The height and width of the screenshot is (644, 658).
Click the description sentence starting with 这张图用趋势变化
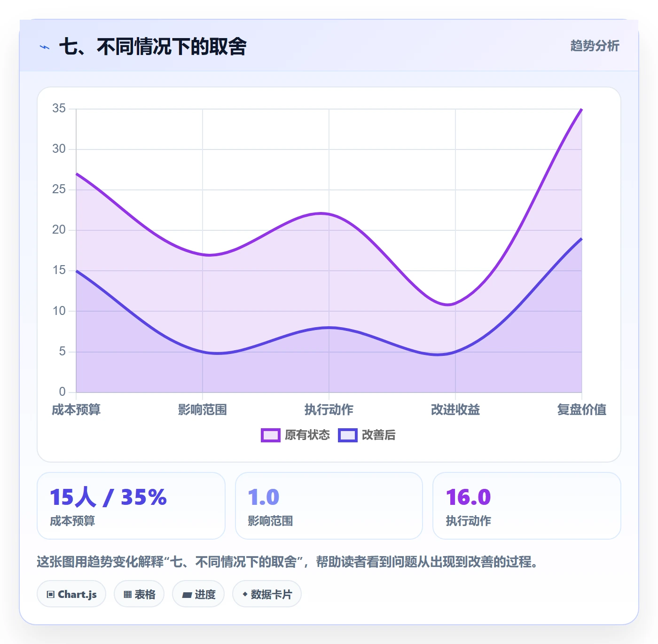(x=288, y=562)
